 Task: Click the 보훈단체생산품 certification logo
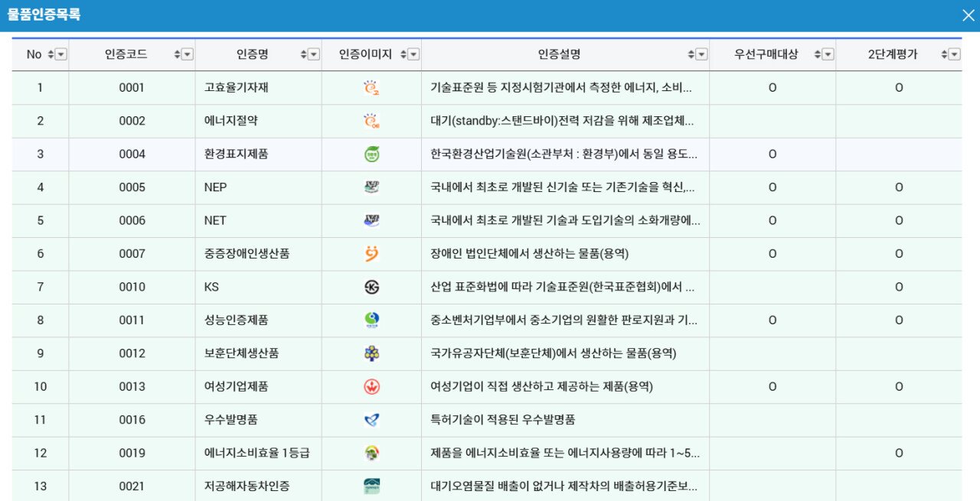tap(371, 353)
